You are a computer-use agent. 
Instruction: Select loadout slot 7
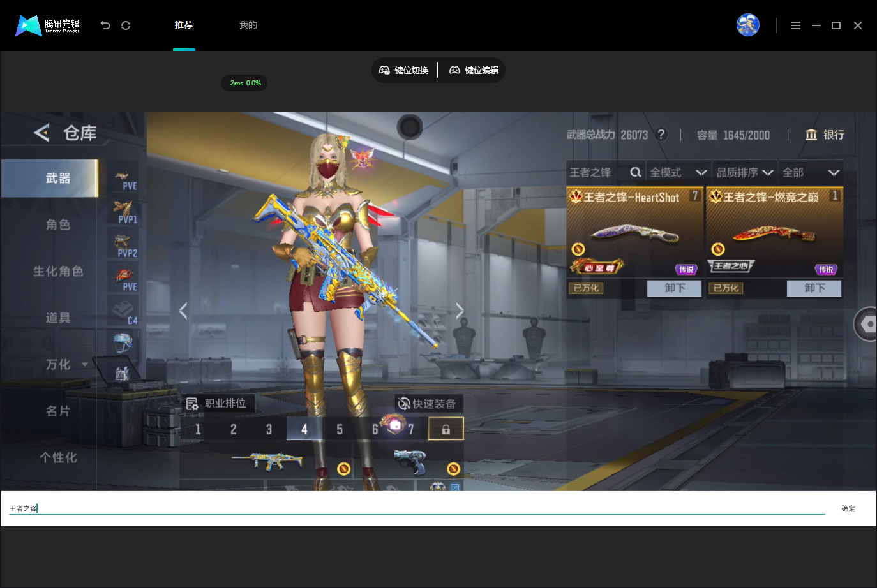tap(410, 429)
